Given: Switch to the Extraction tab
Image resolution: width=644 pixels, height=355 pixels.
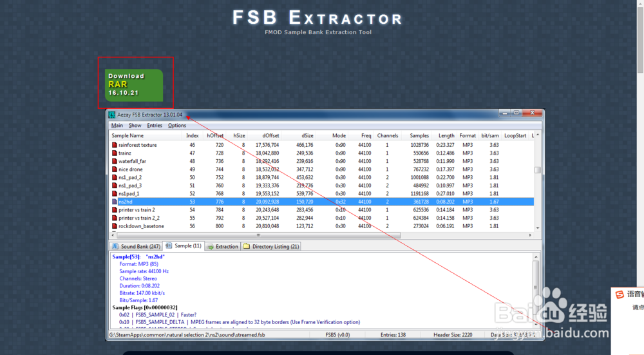Looking at the screenshot, I should [x=223, y=246].
